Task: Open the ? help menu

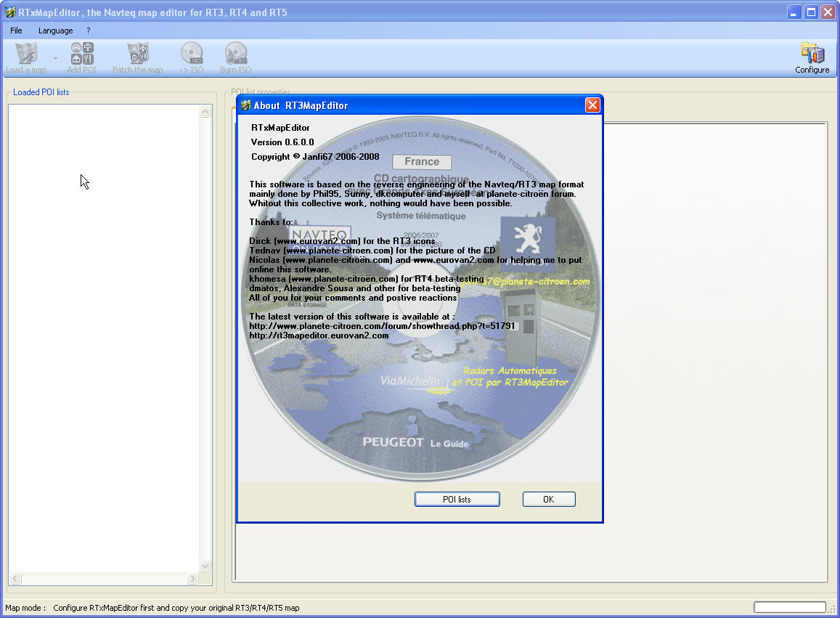Action: tap(89, 31)
